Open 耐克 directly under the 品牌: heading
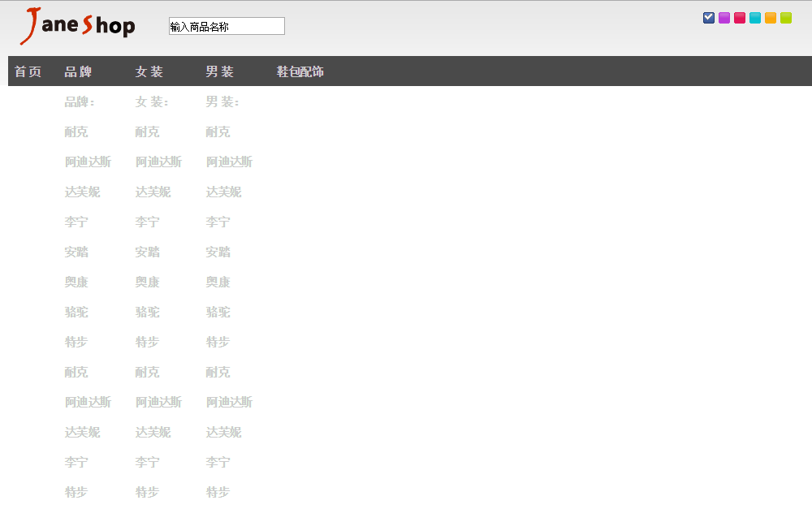The height and width of the screenshot is (509, 812). (76, 132)
